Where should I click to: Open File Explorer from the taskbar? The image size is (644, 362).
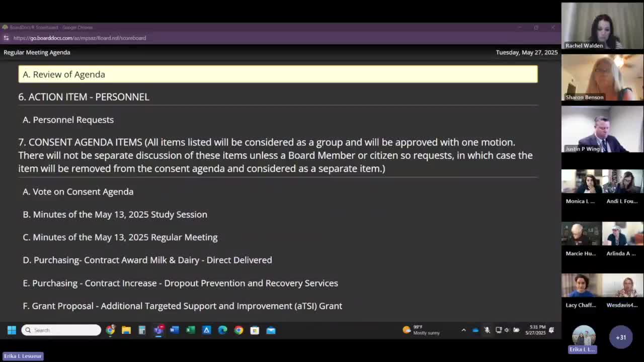coord(126,330)
